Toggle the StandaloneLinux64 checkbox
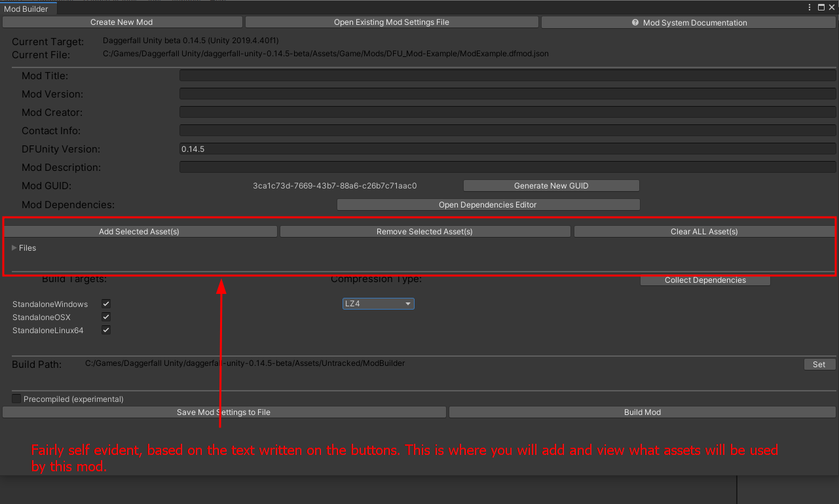The image size is (839, 504). pyautogui.click(x=106, y=330)
